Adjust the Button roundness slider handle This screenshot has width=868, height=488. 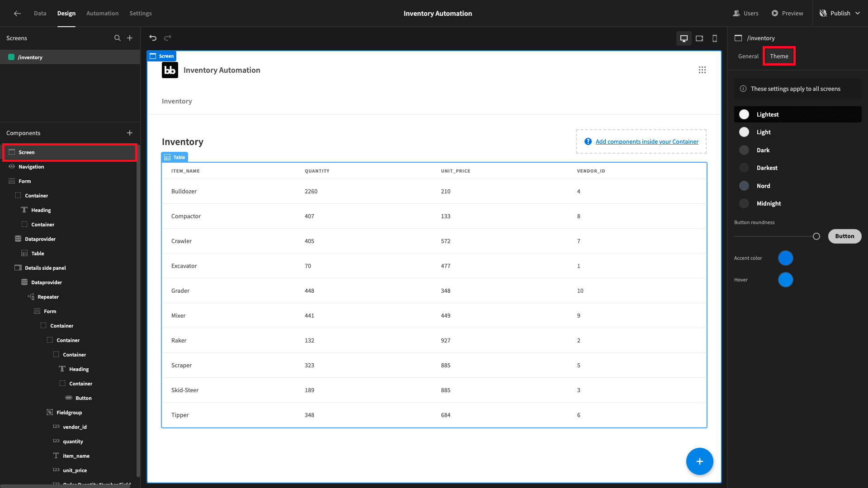pos(816,236)
